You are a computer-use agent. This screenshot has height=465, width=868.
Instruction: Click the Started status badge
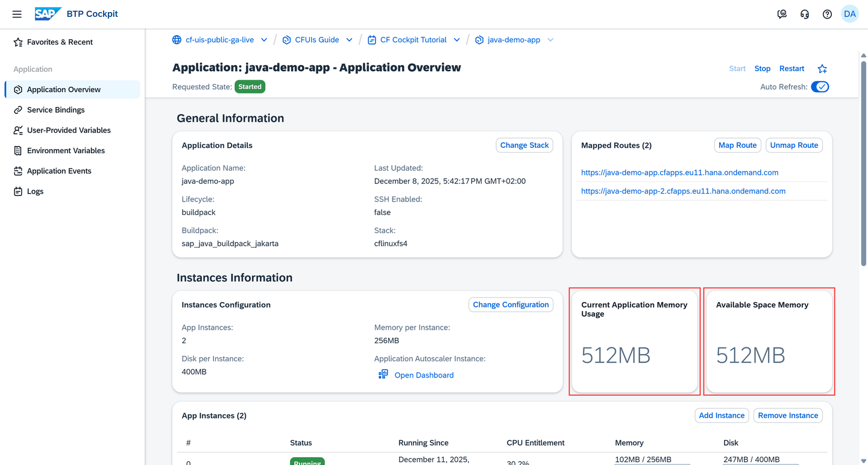pyautogui.click(x=250, y=87)
